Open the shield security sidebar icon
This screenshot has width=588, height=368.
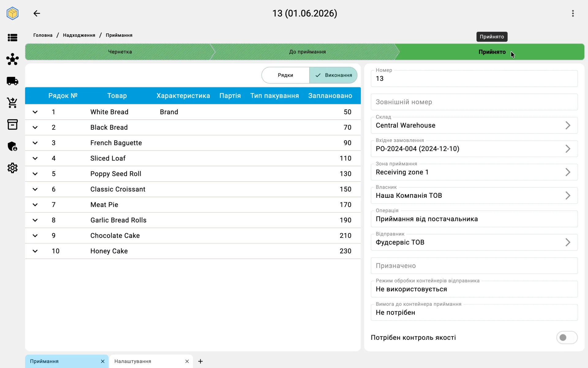tap(13, 146)
